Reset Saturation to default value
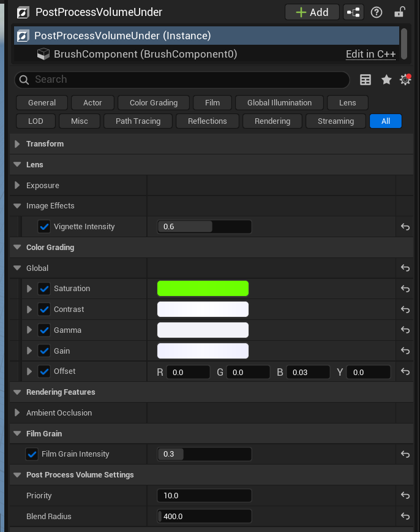Viewport: 420px width, 532px height. 405,289
